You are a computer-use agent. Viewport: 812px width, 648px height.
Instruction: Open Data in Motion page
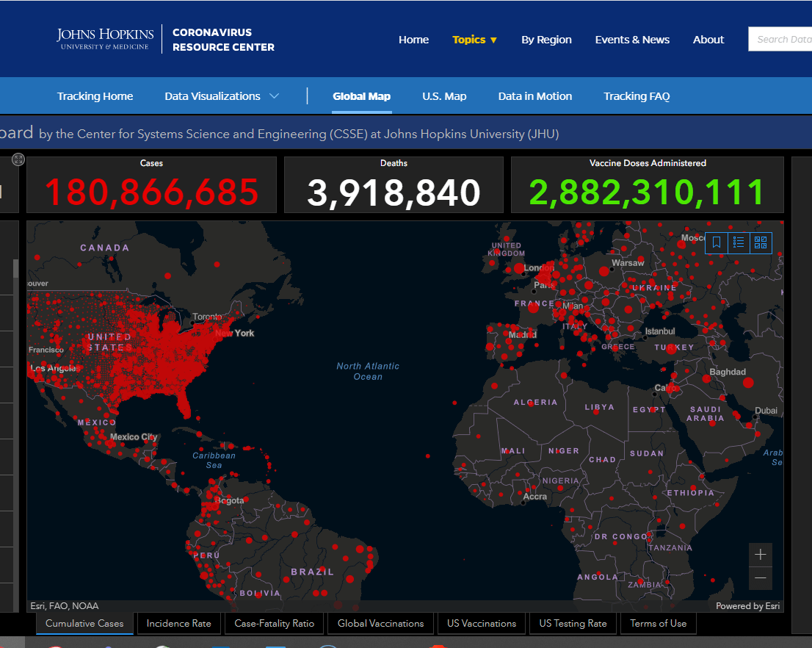[534, 96]
